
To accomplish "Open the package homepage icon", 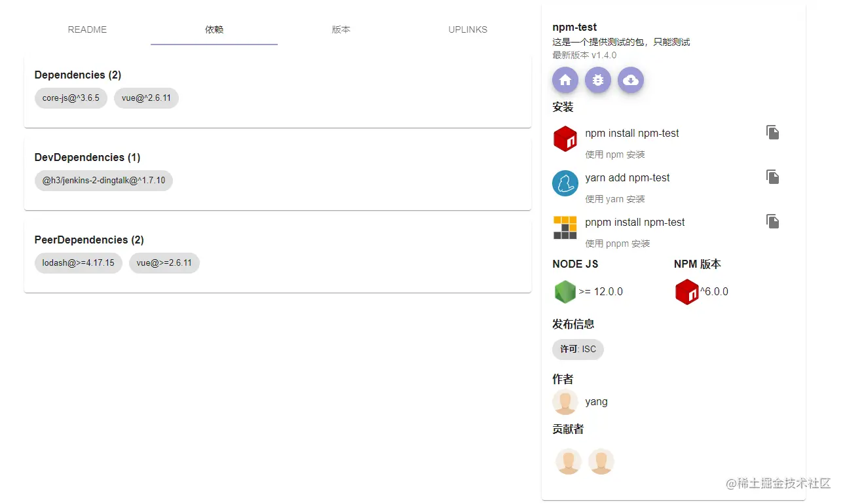I will (x=565, y=79).
